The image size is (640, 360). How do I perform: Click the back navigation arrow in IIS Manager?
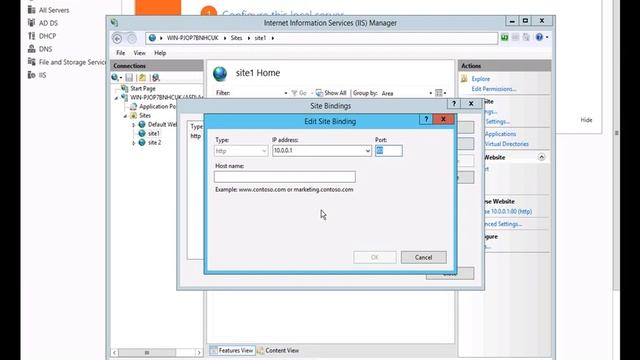pos(117,38)
